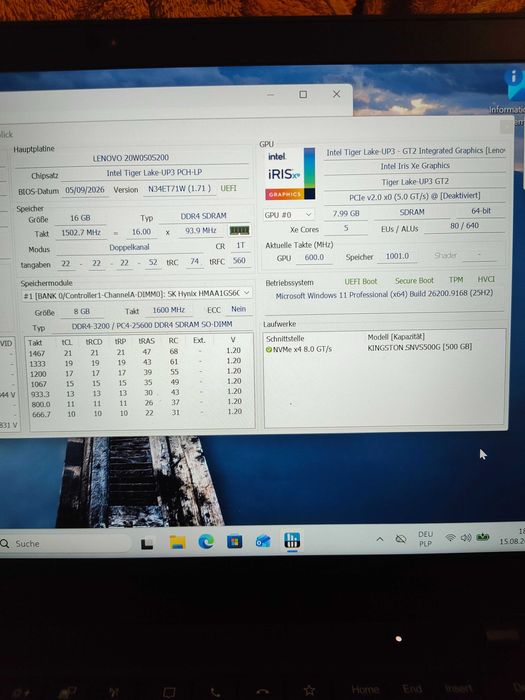Screen dimensions: 525x700
Task: Click the 1T command rate value
Action: click(241, 245)
